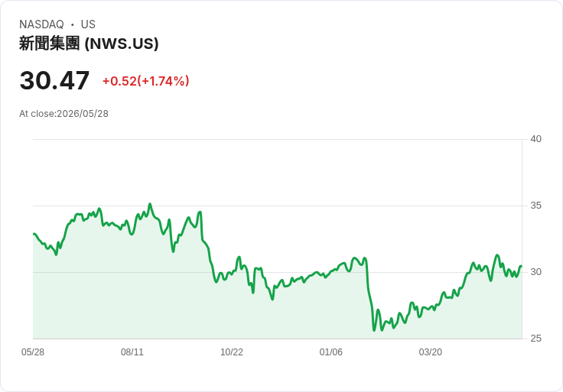Click the 10/22 x-axis date label

tap(232, 352)
